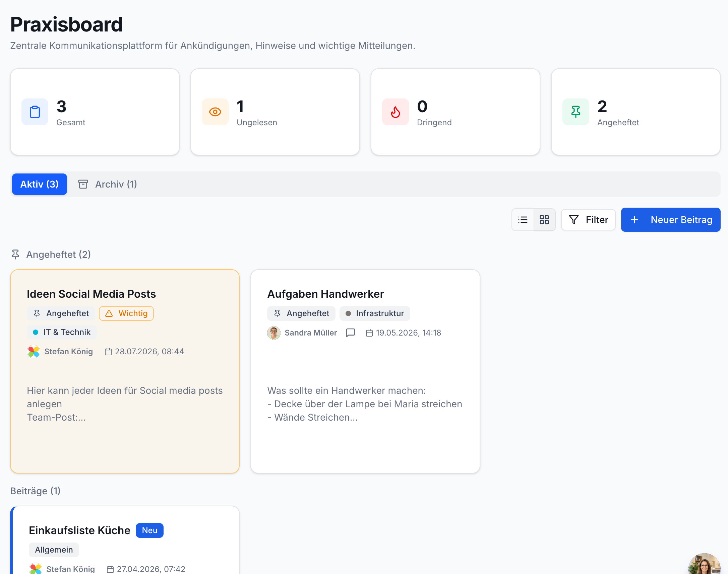Image resolution: width=728 pixels, height=574 pixels.
Task: Click the red flame icon for Dringend
Action: tap(396, 112)
